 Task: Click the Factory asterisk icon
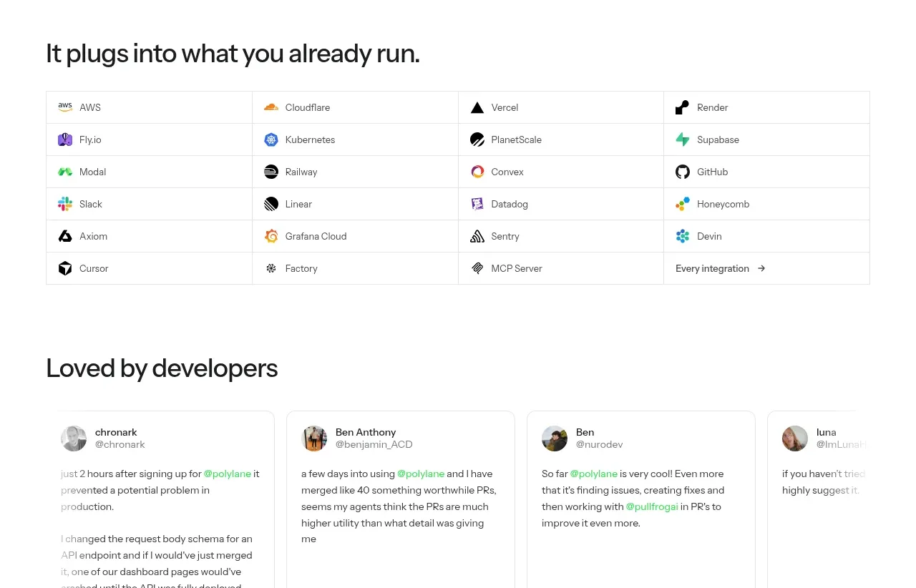[x=271, y=268]
